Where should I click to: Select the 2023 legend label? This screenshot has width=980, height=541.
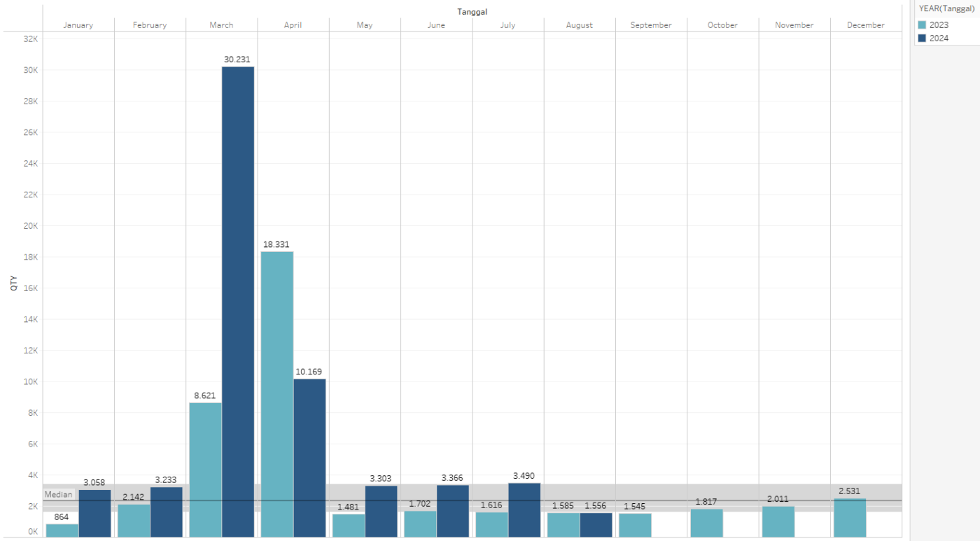pos(939,25)
